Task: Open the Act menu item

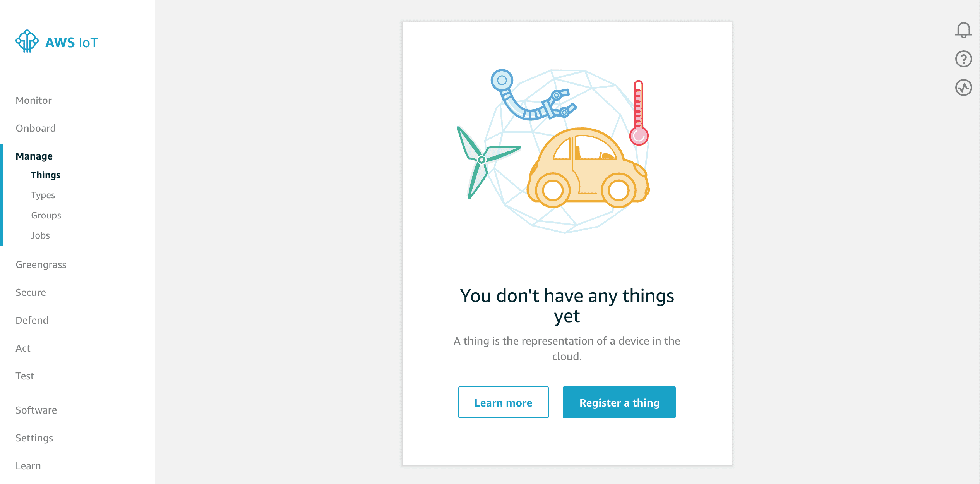Action: [23, 348]
